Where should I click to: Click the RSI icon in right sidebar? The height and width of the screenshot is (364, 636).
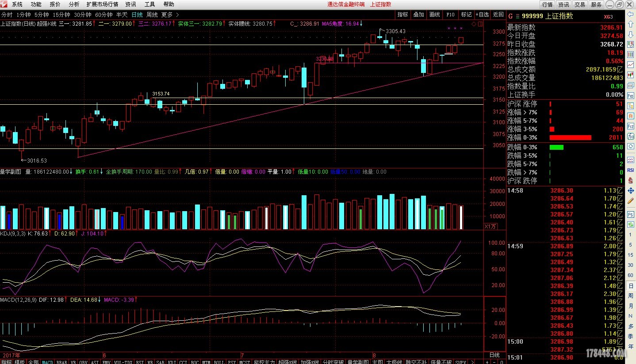click(631, 170)
